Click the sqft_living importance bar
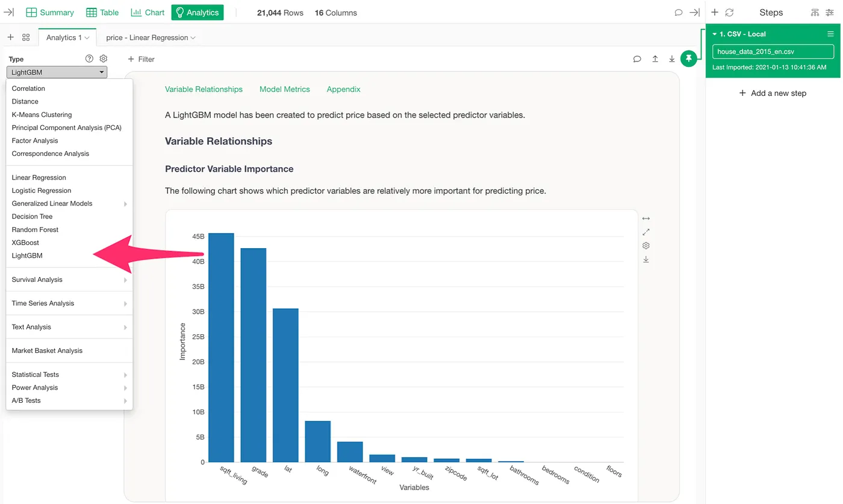Screen dimensions: 843x504 (x=221, y=347)
